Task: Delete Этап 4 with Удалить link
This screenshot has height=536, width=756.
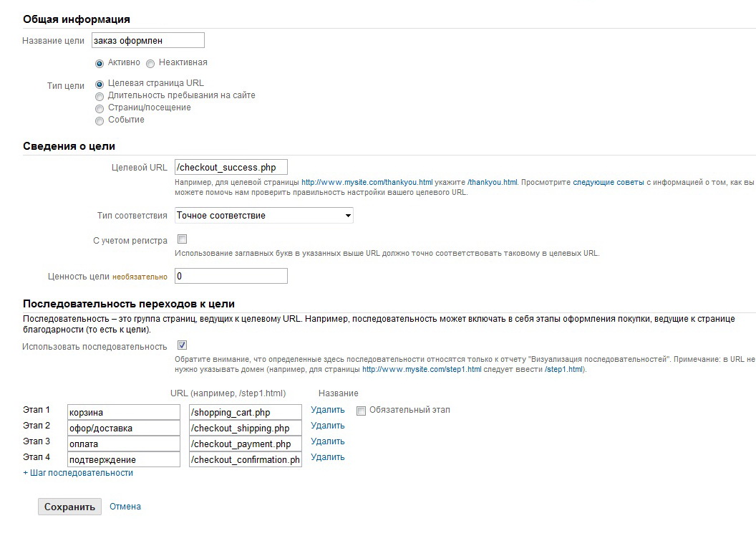Action: 328,457
